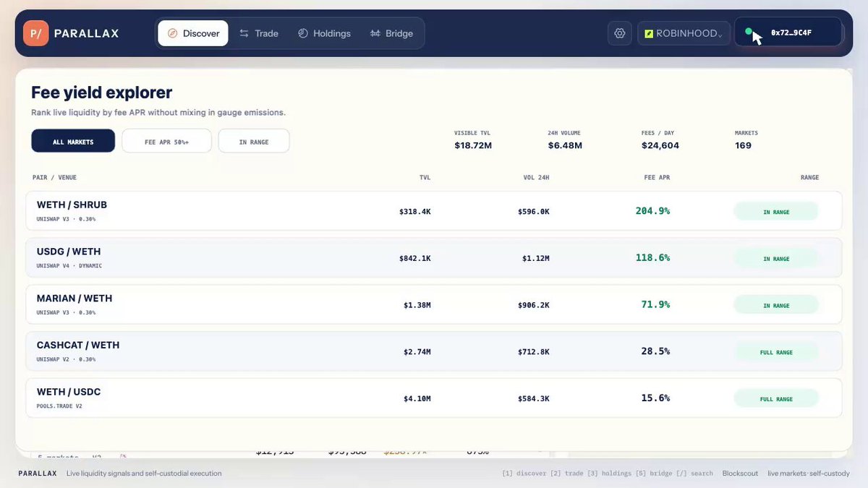Open the Blockscout link in the footer
This screenshot has height=488, width=868.
click(x=740, y=474)
